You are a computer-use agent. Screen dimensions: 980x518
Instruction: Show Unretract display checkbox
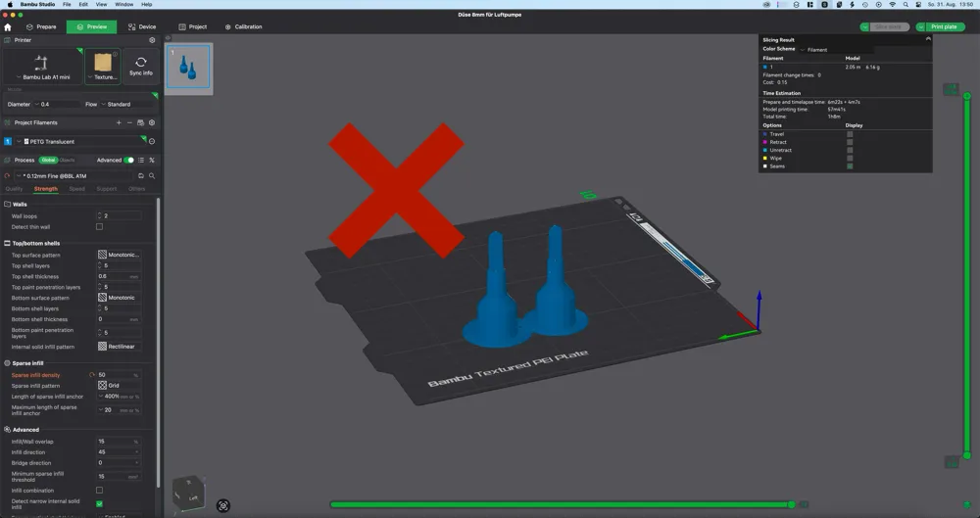click(850, 151)
